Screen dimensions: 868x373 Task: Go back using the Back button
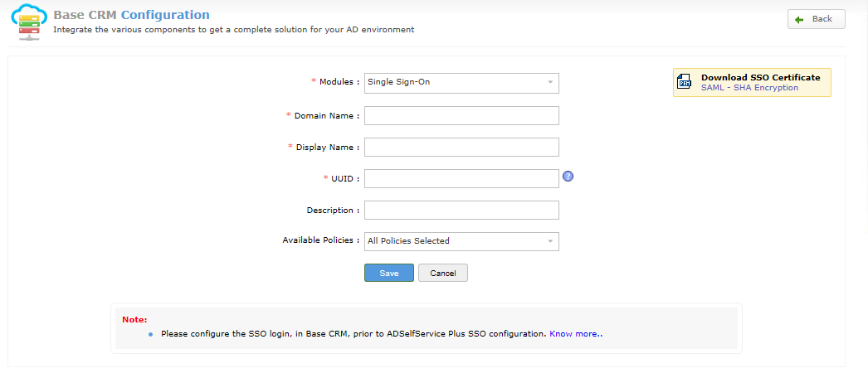[816, 19]
